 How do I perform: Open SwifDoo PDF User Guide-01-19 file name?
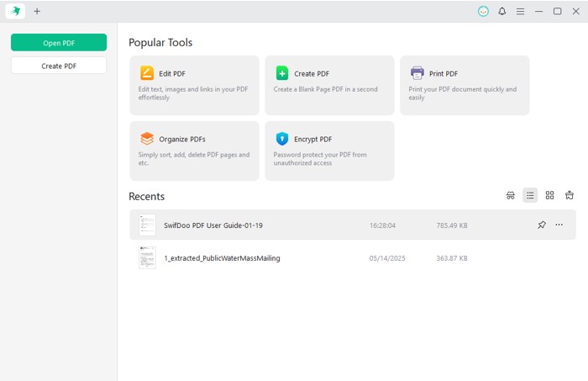tap(213, 225)
